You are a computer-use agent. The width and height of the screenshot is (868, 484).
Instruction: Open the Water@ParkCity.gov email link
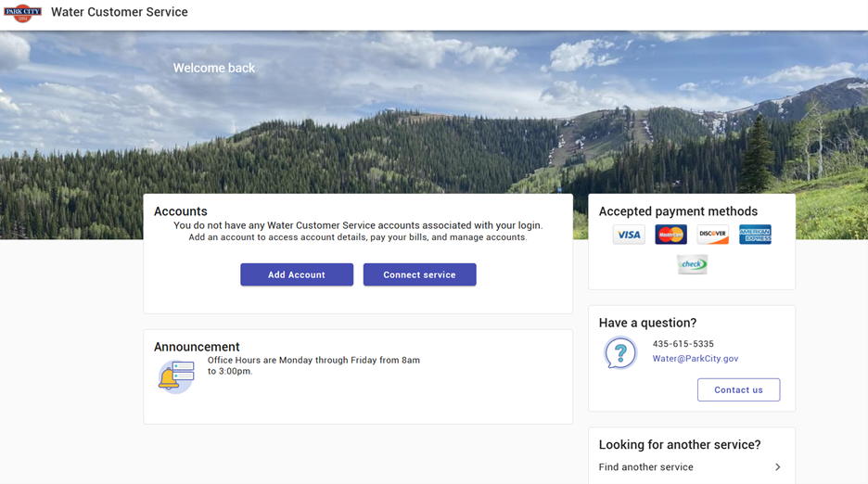click(x=696, y=358)
